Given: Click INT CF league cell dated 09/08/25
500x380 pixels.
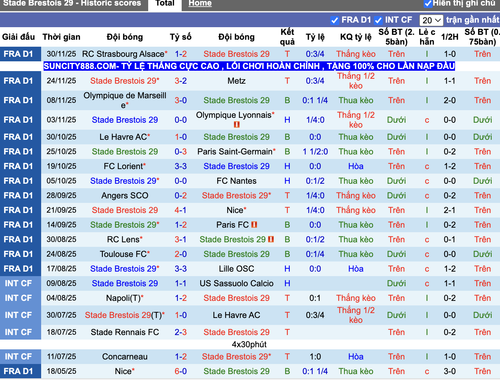Looking at the screenshot, I should 20,283.
